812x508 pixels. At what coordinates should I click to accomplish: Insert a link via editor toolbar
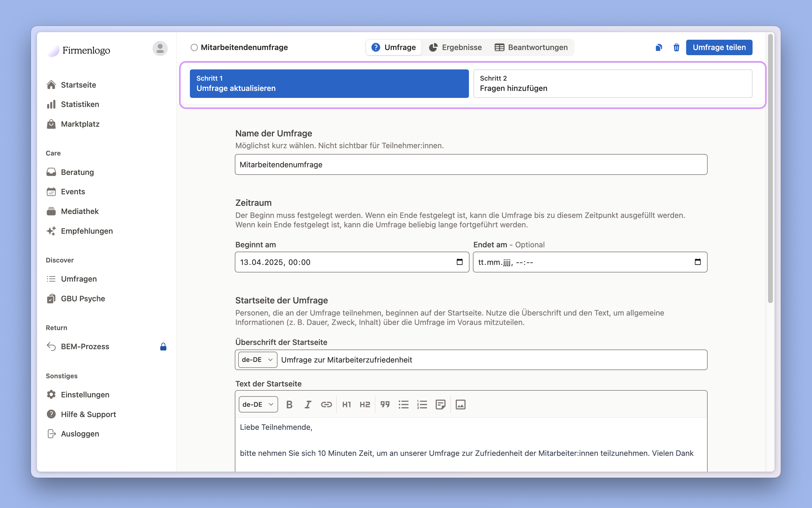click(x=326, y=405)
